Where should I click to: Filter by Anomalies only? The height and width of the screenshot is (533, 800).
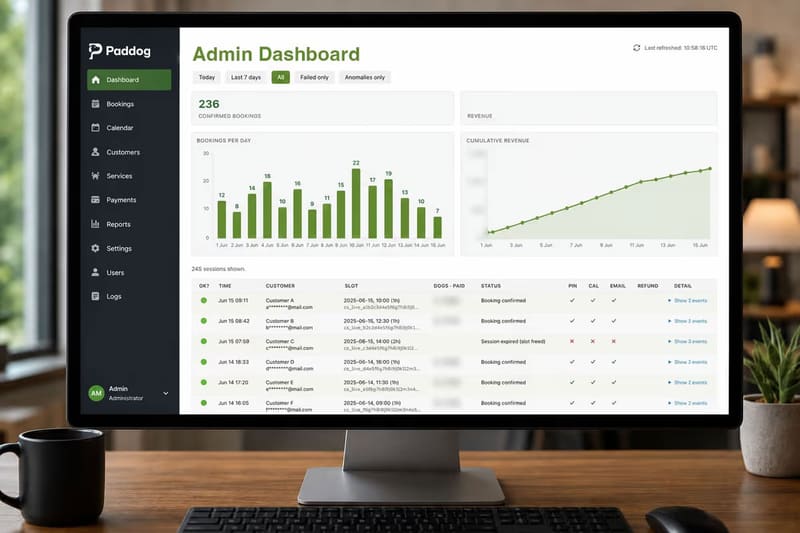(x=365, y=78)
